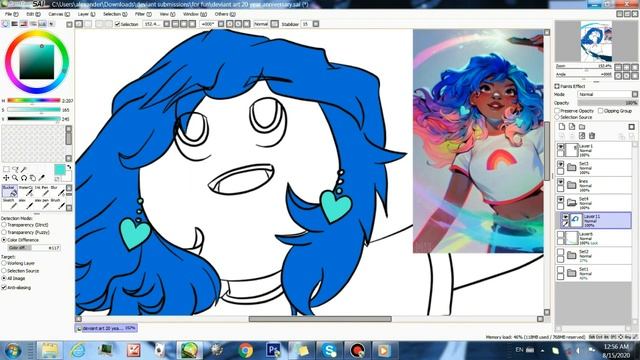The image size is (640, 360).
Task: Select the Zoom magnifier tool
Action: (x=15, y=178)
